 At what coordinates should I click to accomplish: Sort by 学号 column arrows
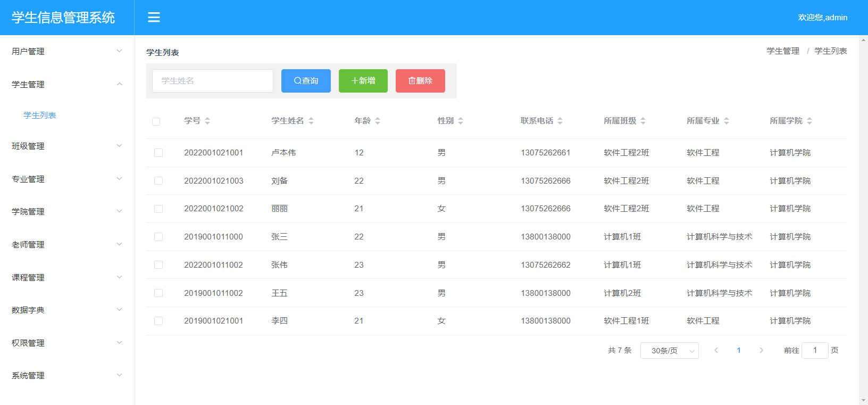[x=207, y=121]
